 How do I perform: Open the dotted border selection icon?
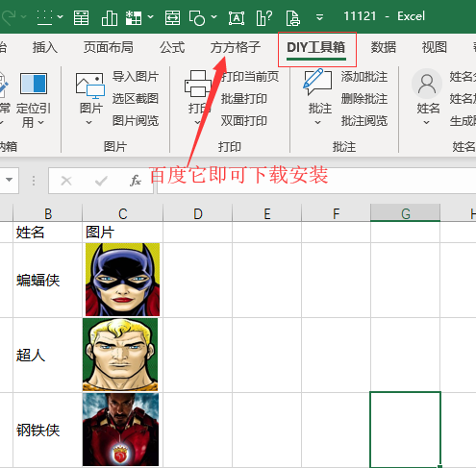(x=44, y=17)
